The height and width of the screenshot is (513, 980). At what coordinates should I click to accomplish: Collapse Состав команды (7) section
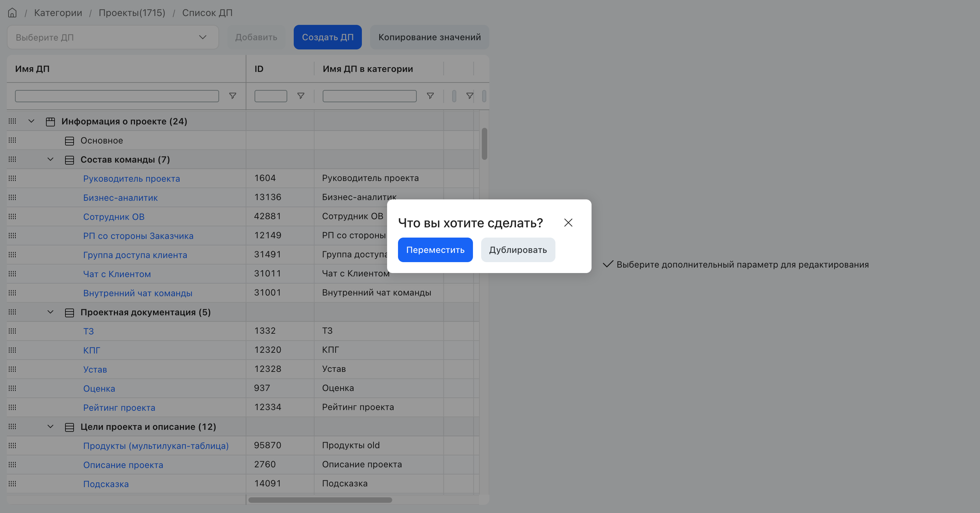pos(50,160)
